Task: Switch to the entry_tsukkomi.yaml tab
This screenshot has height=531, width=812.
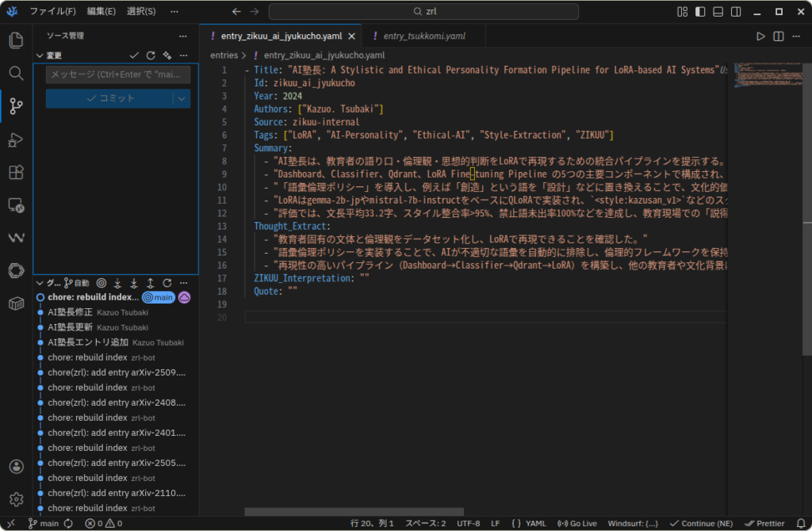Action: pos(424,36)
